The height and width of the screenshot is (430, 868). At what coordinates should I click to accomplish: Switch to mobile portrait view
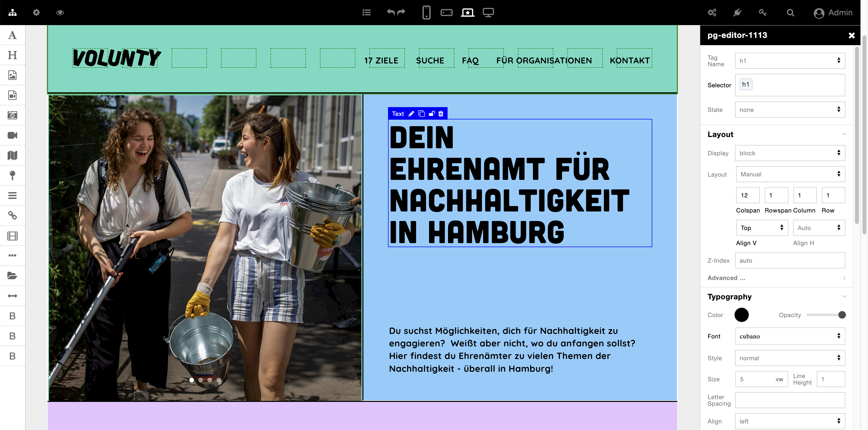point(426,13)
